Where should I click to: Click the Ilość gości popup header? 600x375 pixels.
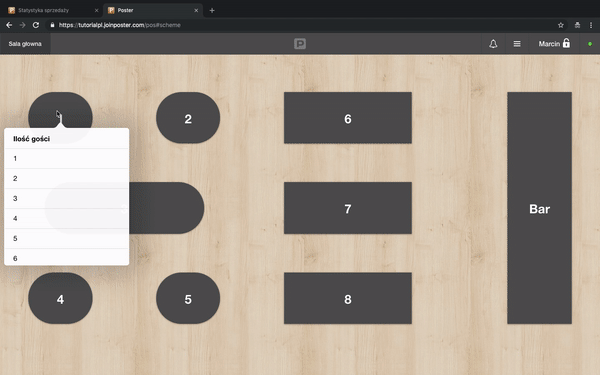67,139
